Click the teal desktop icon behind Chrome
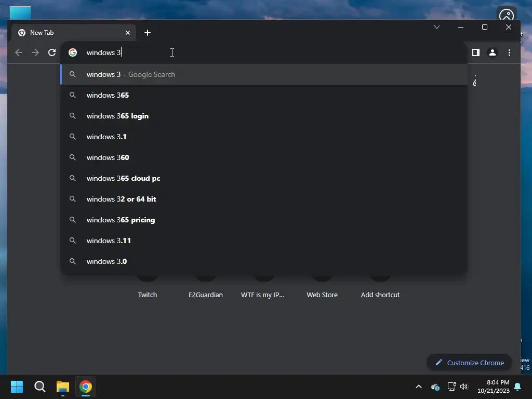Viewport: 532px width, 399px height. [x=20, y=13]
